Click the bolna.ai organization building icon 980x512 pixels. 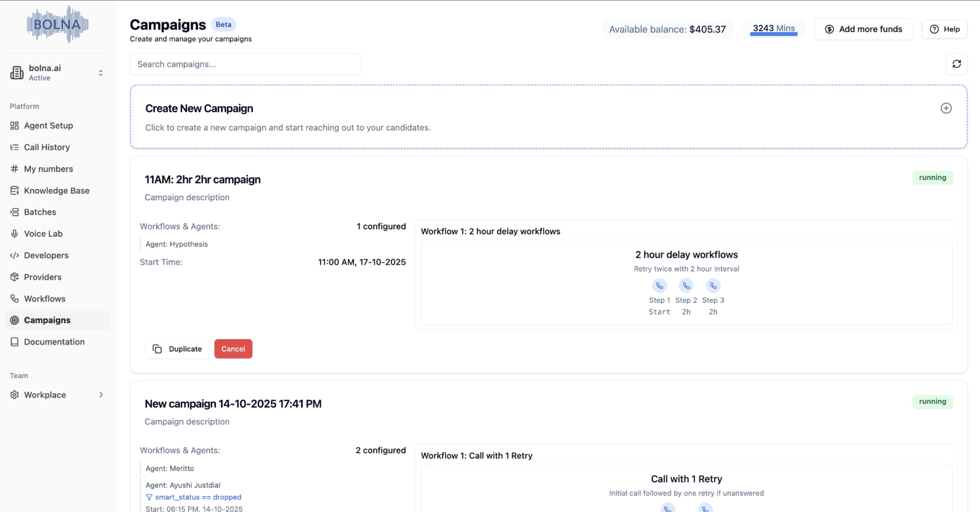[17, 72]
